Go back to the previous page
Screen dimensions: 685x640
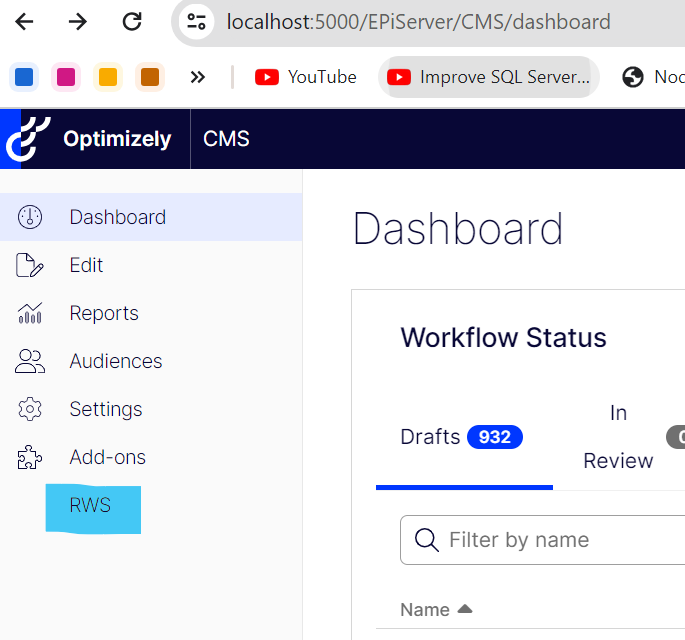pos(24,21)
